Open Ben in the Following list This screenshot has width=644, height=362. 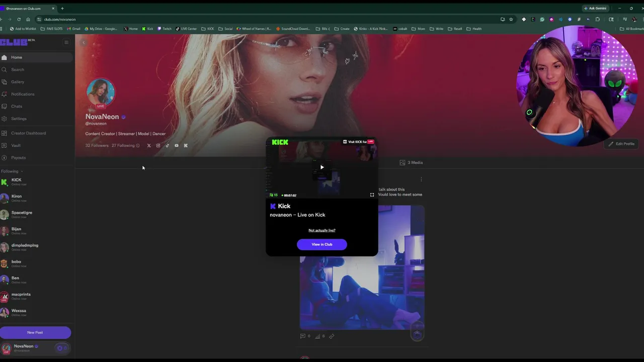[35, 280]
